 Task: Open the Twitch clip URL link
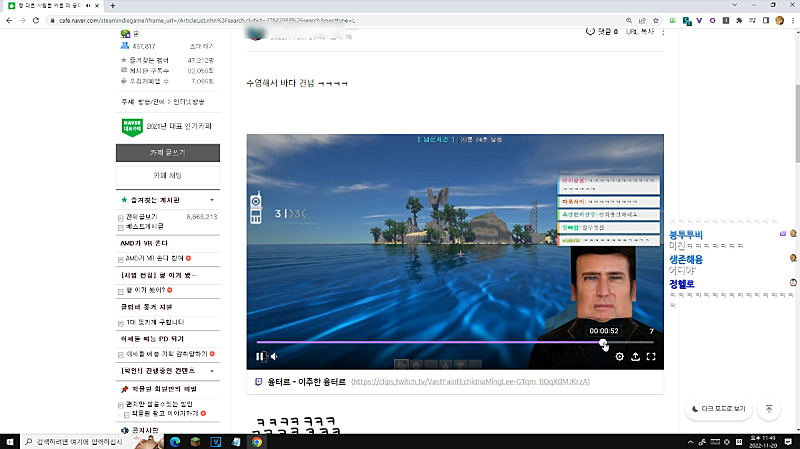click(x=468, y=382)
